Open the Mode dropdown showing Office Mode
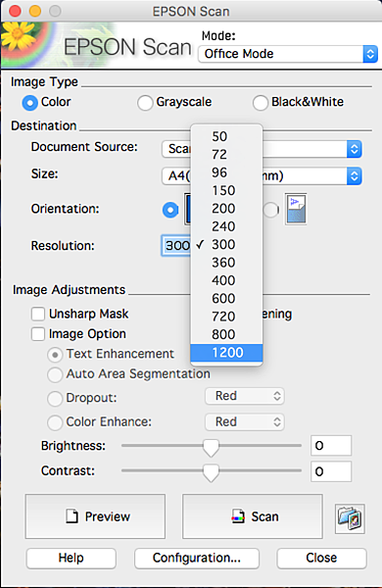The height and width of the screenshot is (588, 382). (x=288, y=54)
